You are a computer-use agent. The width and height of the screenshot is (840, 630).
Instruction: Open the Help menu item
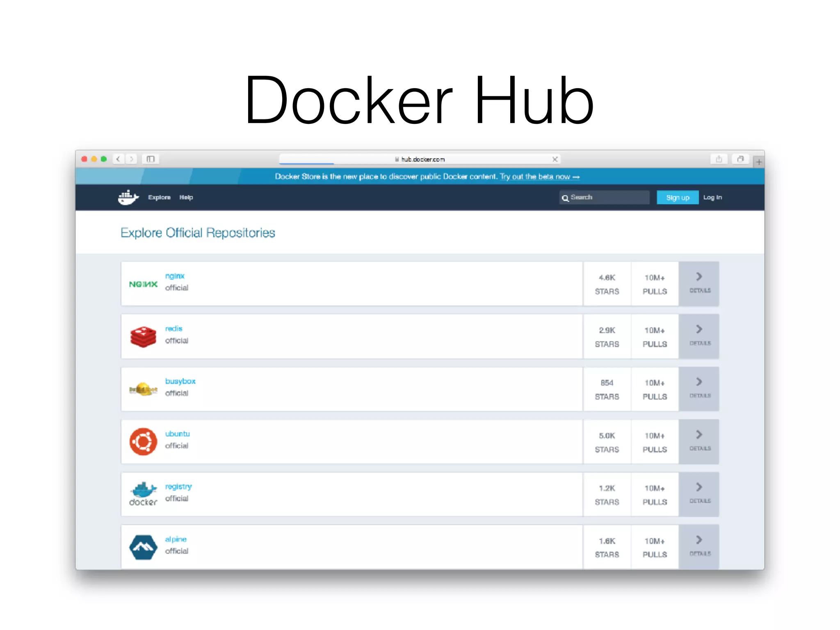[x=186, y=197]
